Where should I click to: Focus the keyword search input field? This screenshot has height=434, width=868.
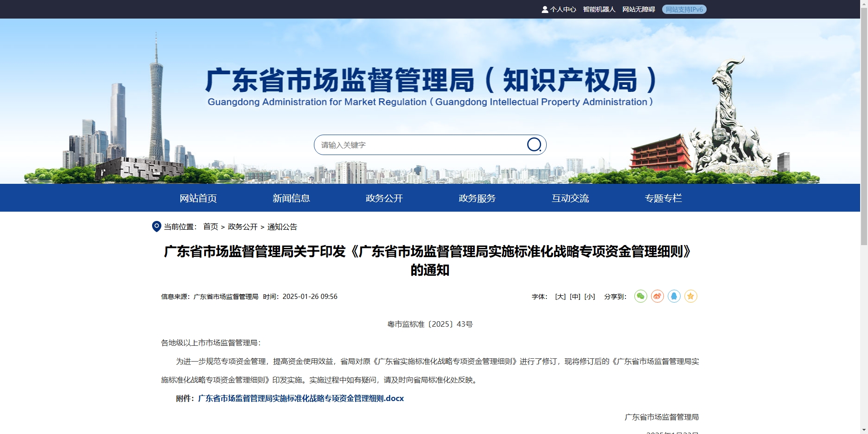pyautogui.click(x=420, y=145)
